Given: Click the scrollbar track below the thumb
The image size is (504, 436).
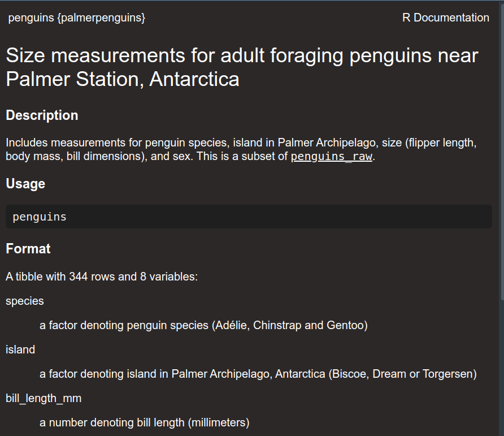Looking at the screenshot, I should (501, 368).
